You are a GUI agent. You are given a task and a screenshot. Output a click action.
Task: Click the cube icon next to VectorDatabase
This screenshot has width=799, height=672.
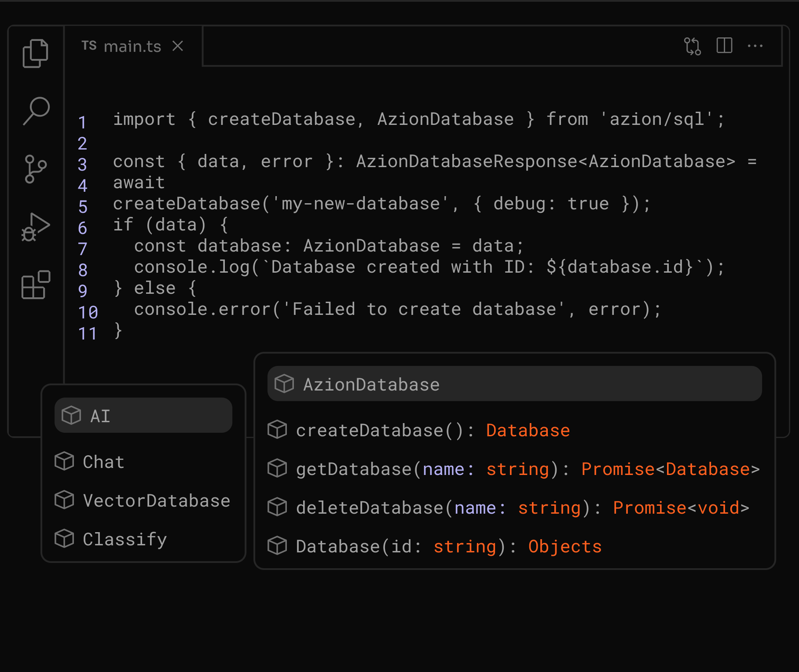[64, 500]
